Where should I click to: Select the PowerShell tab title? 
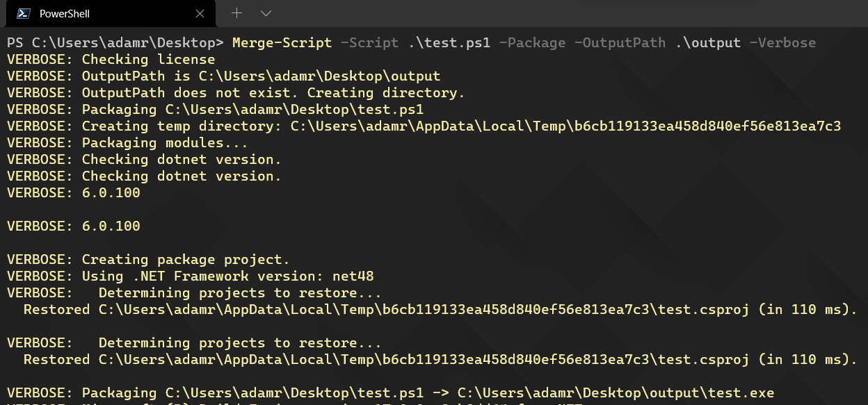click(64, 13)
